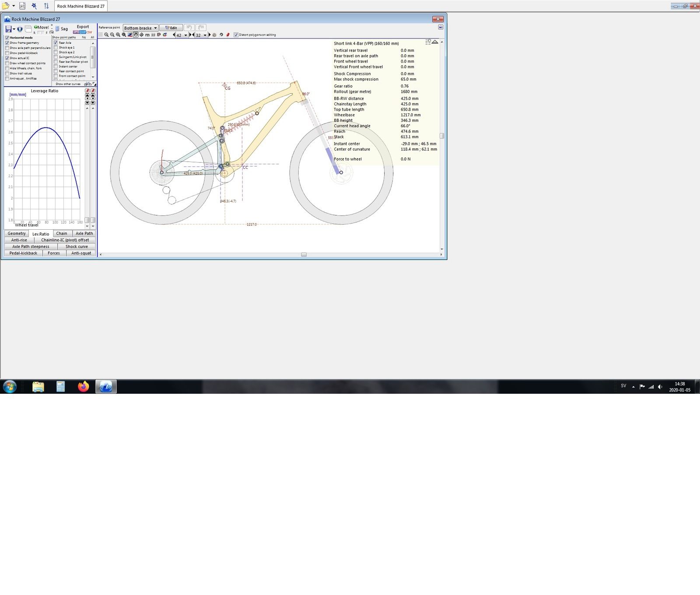The image size is (700, 595).
Task: Click the right red pin above the graph scrollbars
Action: (x=93, y=91)
